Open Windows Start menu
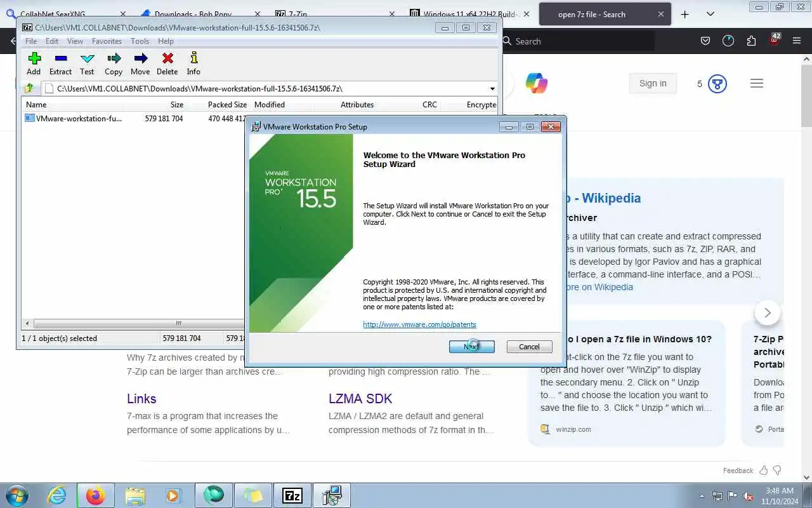Viewport: 812px width, 508px height. [x=17, y=495]
